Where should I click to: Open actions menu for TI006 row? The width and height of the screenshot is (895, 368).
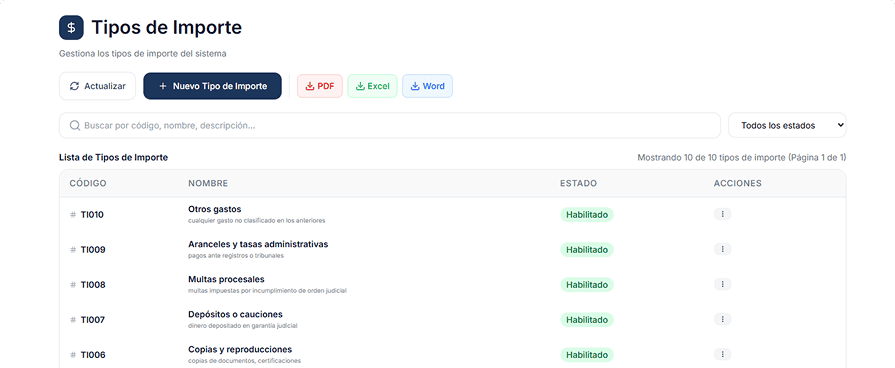click(x=722, y=354)
